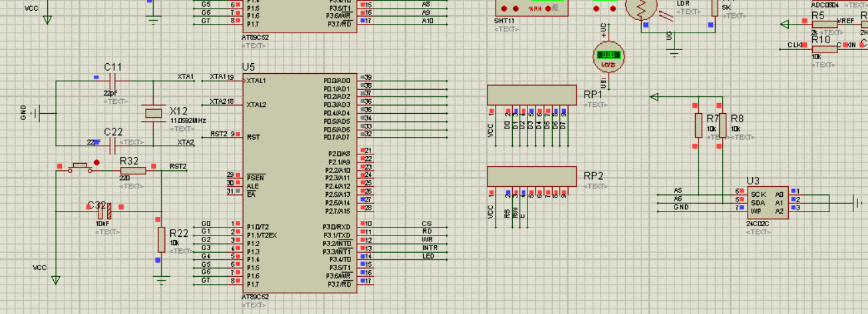Viewport: 868px width, 314px height.
Task: Click the 22pF value under C11
Action: (110, 93)
